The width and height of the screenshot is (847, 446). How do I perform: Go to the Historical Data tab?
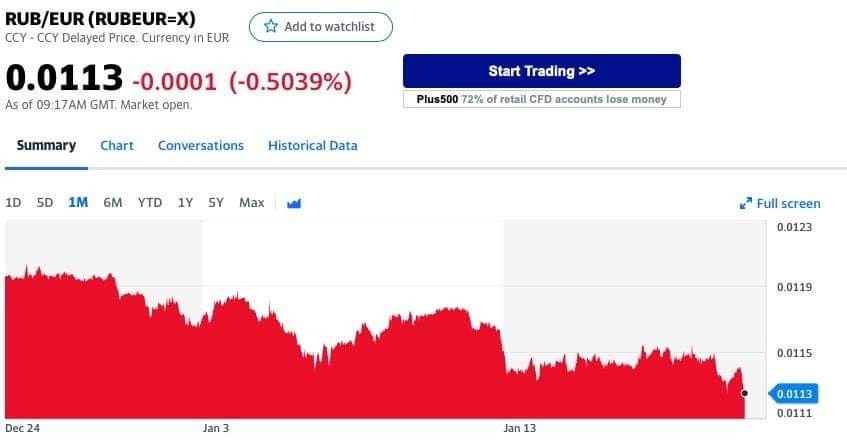(x=312, y=146)
